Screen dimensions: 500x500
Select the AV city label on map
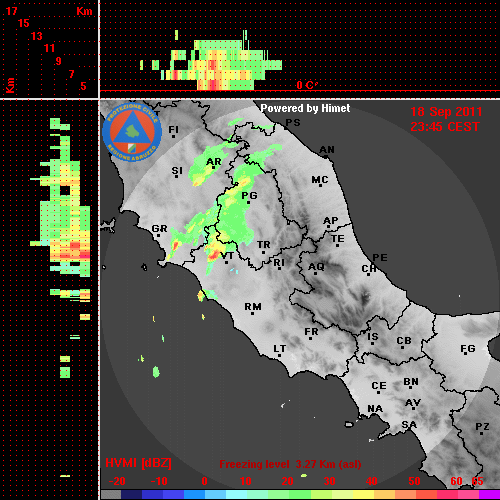pyautogui.click(x=413, y=403)
